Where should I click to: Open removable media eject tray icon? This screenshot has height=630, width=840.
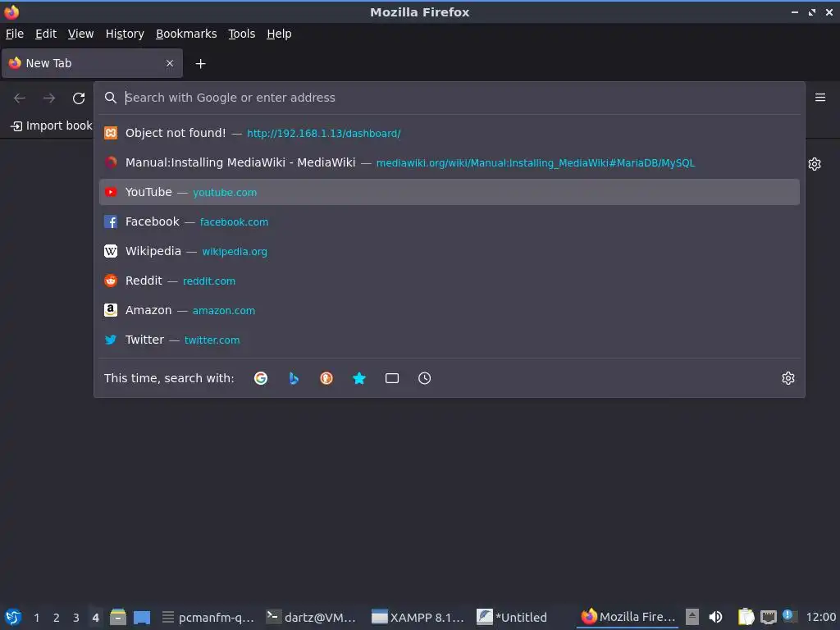(692, 617)
